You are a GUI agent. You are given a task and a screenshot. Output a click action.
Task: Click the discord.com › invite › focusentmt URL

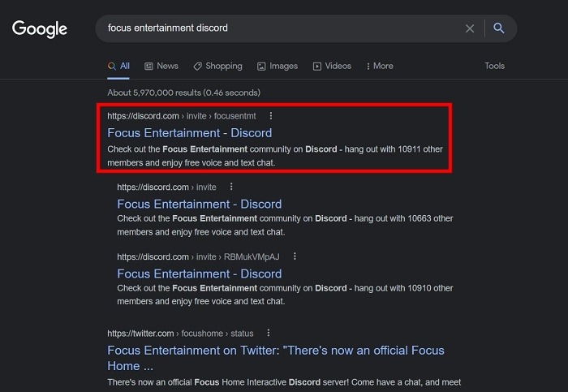[x=182, y=116]
